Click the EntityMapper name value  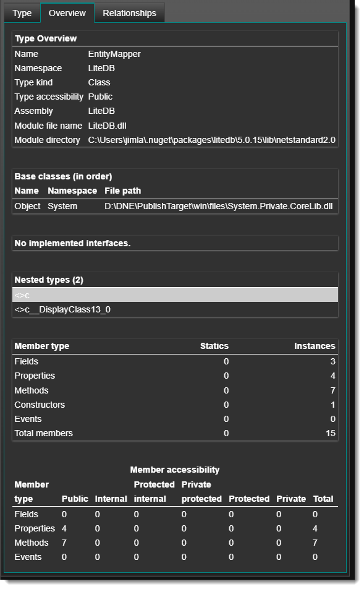pos(114,54)
